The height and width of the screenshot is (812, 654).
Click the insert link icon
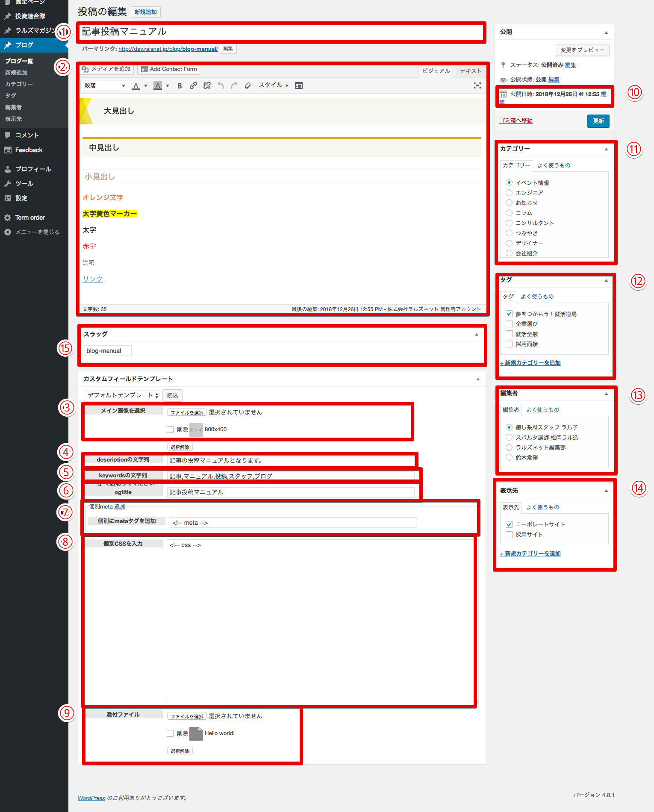[193, 86]
